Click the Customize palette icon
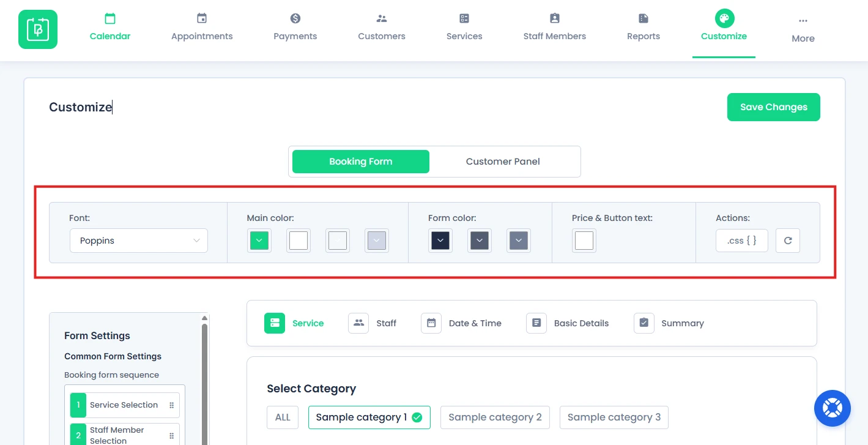The width and height of the screenshot is (868, 445). [724, 18]
